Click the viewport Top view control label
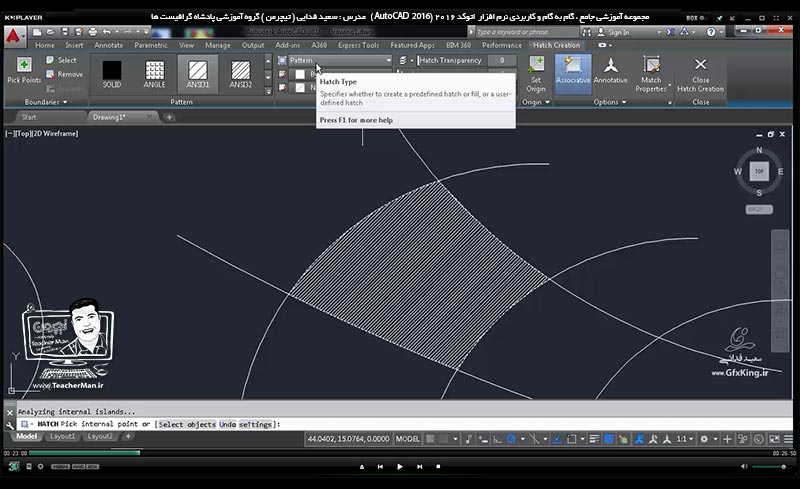 pos(23,134)
